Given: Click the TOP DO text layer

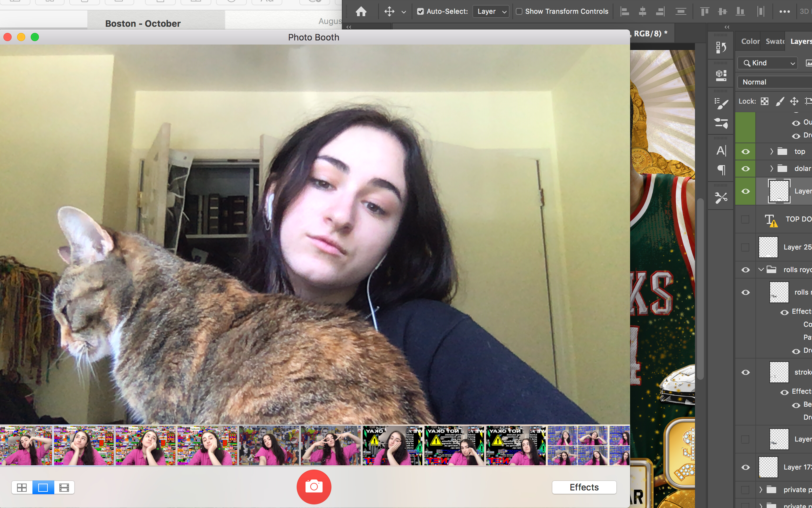Looking at the screenshot, I should pos(783,219).
